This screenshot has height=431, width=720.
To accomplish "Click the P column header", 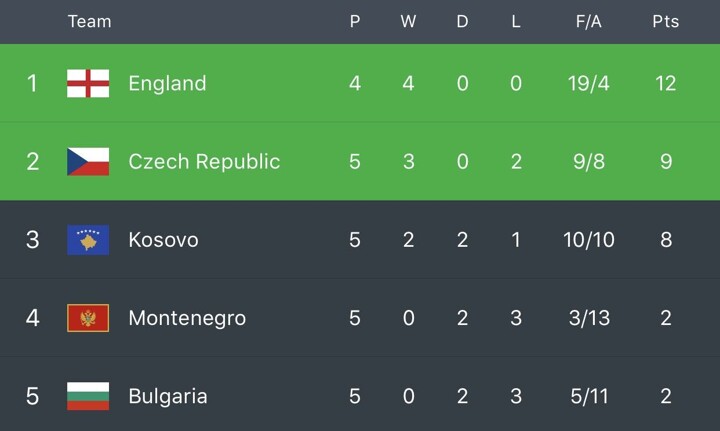I will [355, 21].
